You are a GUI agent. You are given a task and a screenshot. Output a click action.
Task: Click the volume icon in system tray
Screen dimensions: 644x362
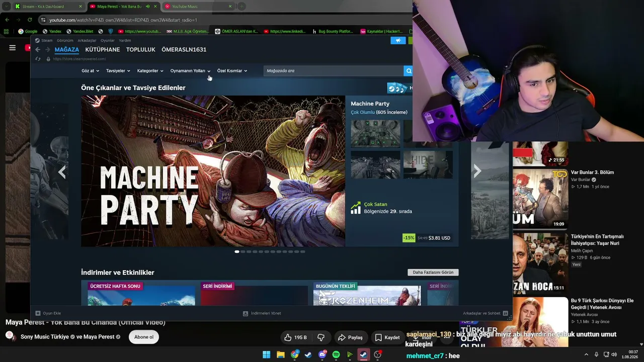tap(614, 355)
